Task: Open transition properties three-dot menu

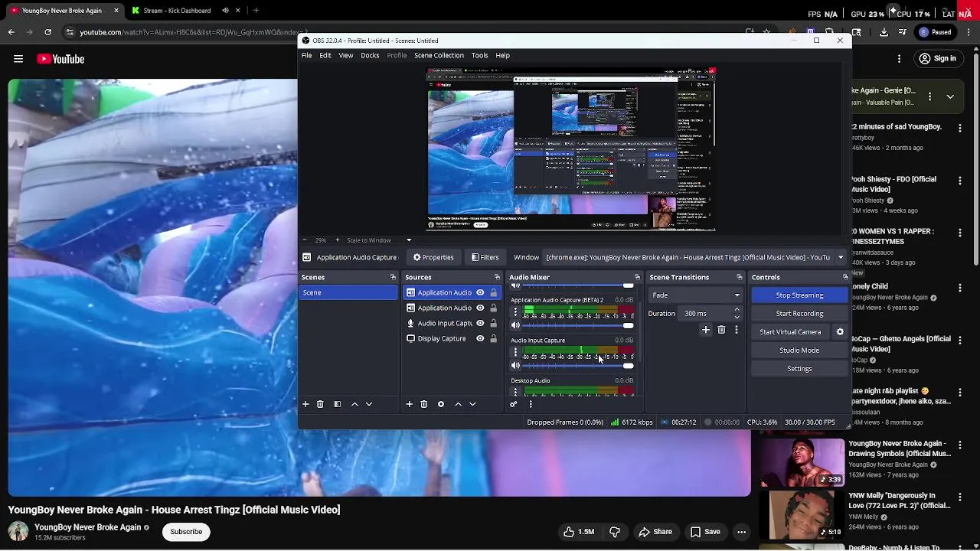Action: pyautogui.click(x=737, y=330)
